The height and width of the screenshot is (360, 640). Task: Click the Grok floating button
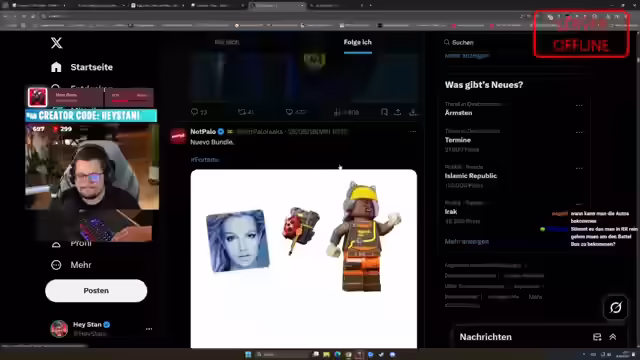pos(616,307)
